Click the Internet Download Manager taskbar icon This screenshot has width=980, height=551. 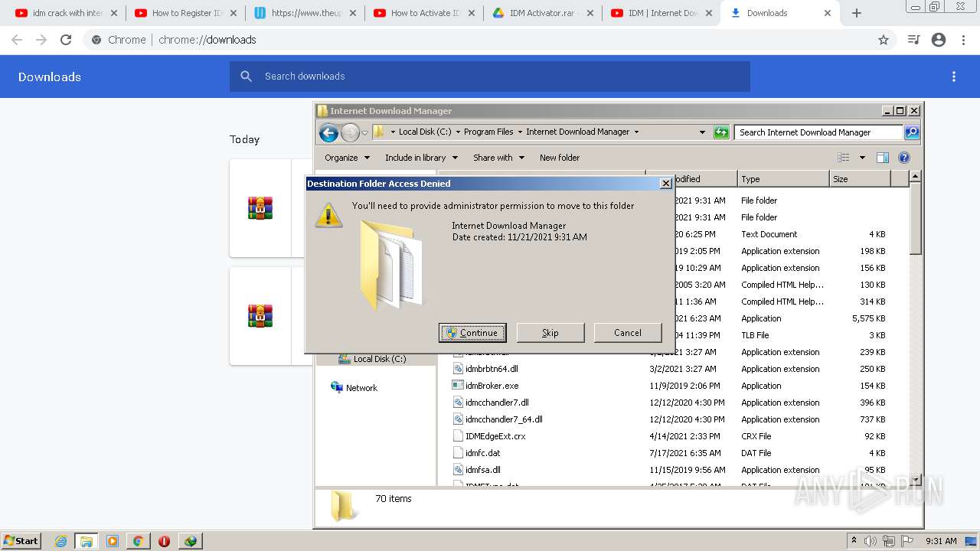coord(190,541)
